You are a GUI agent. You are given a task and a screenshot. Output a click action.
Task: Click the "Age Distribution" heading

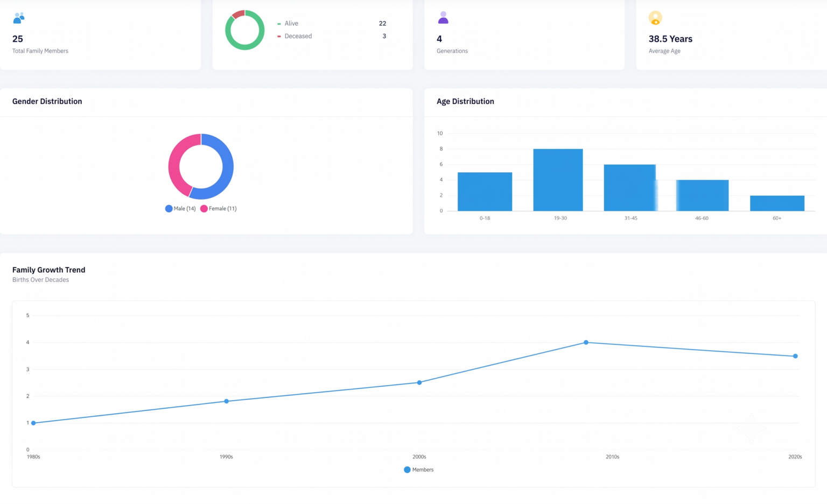[x=465, y=101]
